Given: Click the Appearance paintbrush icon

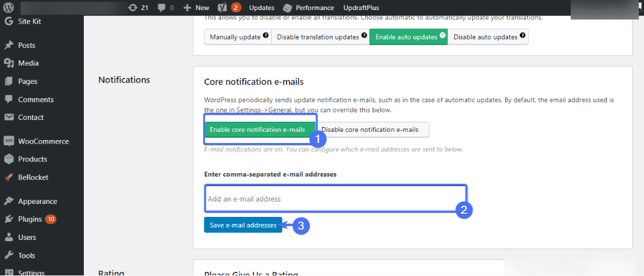Looking at the screenshot, I should (x=8, y=202).
